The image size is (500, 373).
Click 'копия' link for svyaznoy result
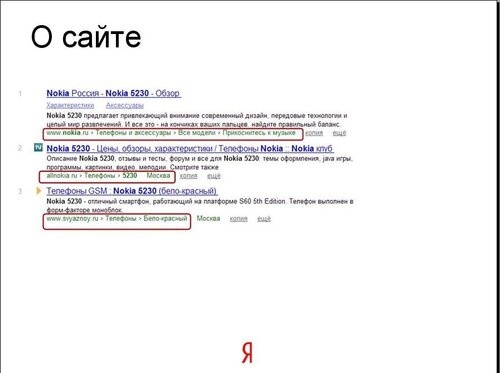tap(238, 219)
